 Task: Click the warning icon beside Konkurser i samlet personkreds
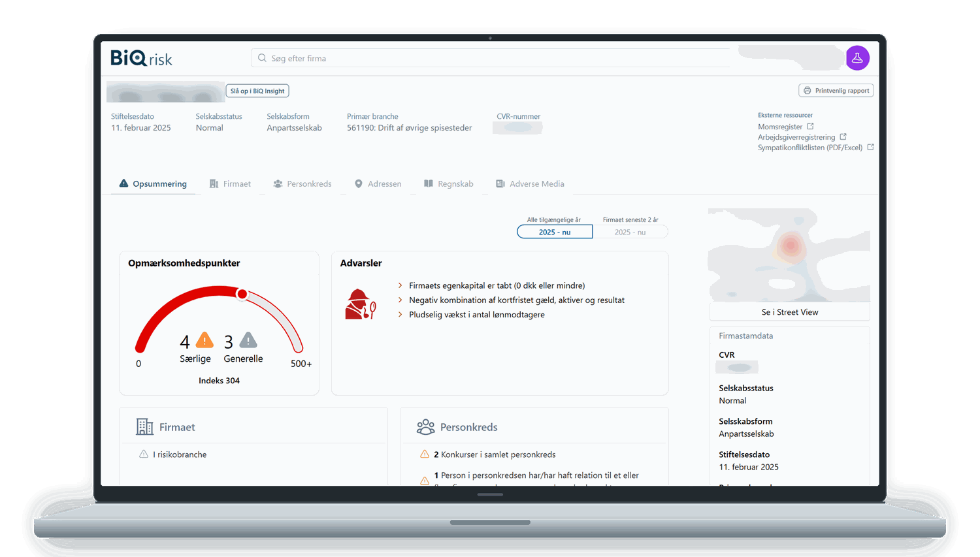(x=425, y=454)
